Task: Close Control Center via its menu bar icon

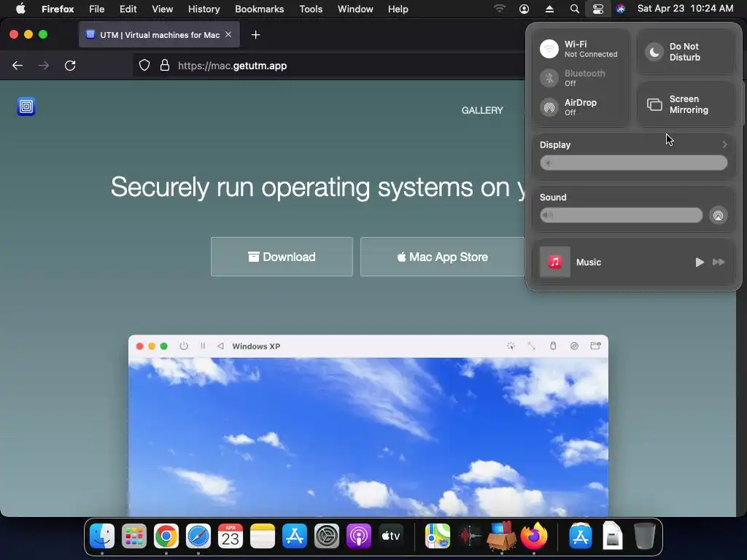Action: pyautogui.click(x=598, y=9)
